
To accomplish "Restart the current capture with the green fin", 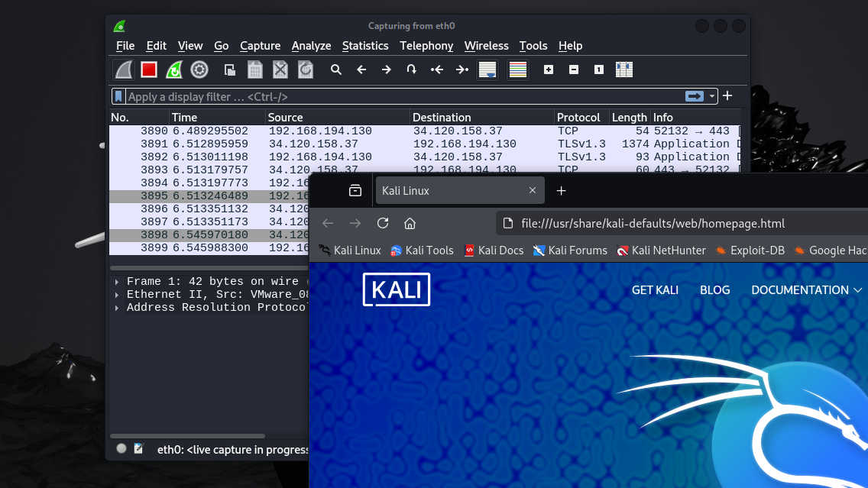I will (174, 69).
